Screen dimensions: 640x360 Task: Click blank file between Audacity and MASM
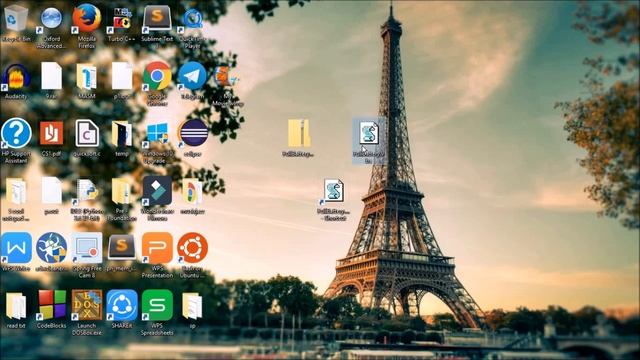click(51, 76)
